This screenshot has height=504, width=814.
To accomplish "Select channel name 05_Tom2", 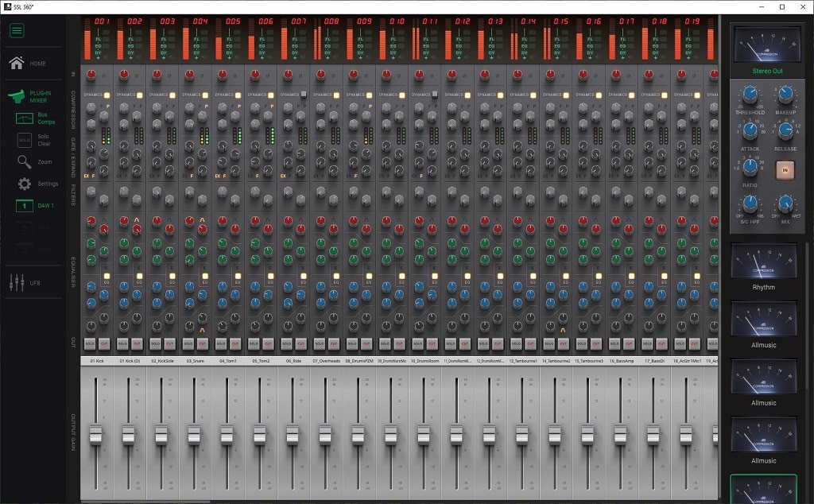I will coord(261,361).
